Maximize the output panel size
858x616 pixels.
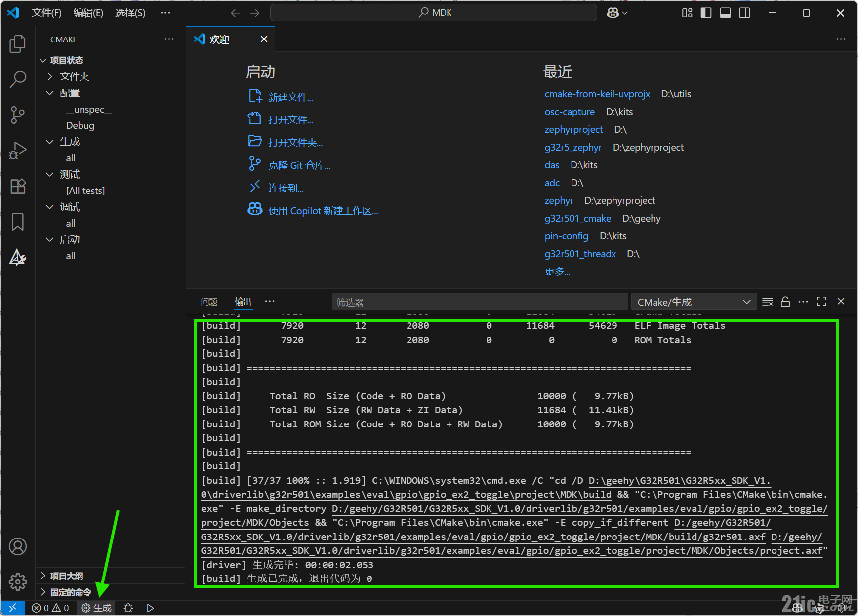[822, 301]
